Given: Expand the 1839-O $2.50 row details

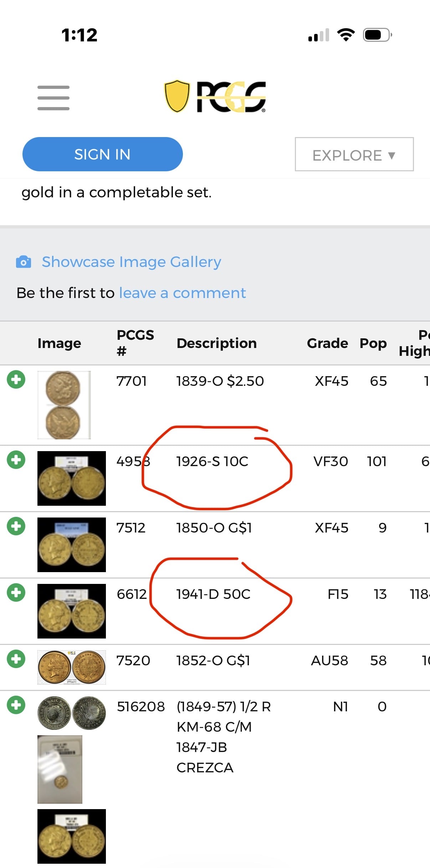Looking at the screenshot, I should (16, 379).
